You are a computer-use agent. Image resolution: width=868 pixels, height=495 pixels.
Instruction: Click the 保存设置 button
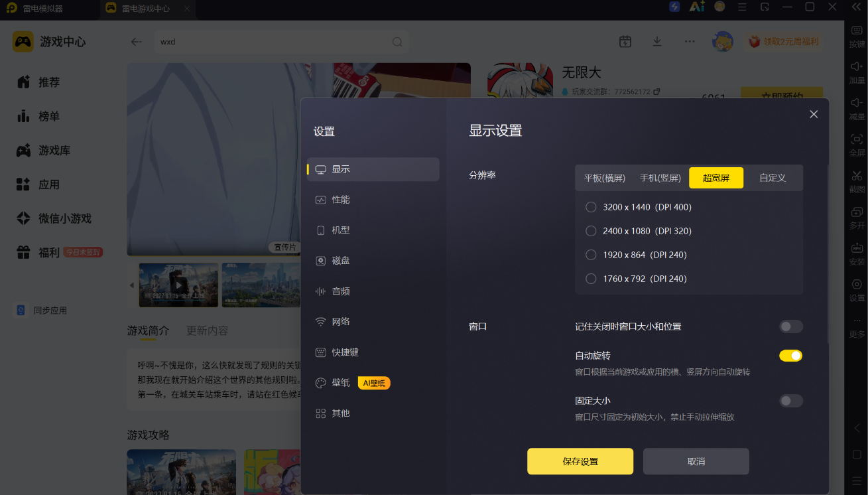click(x=580, y=461)
